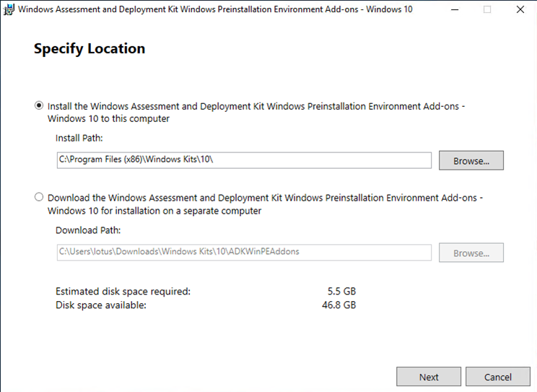Viewport: 537px width, 392px height.
Task: Select the download for separate computer option
Action: pos(39,196)
